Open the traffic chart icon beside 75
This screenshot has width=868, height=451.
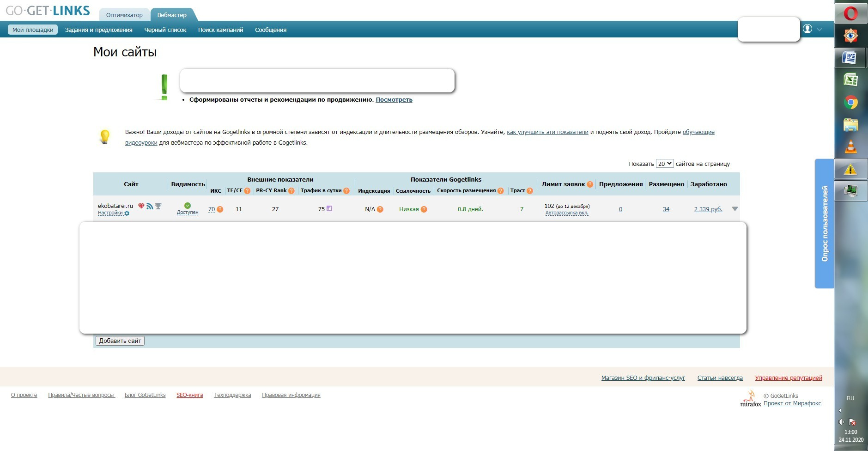tap(329, 208)
